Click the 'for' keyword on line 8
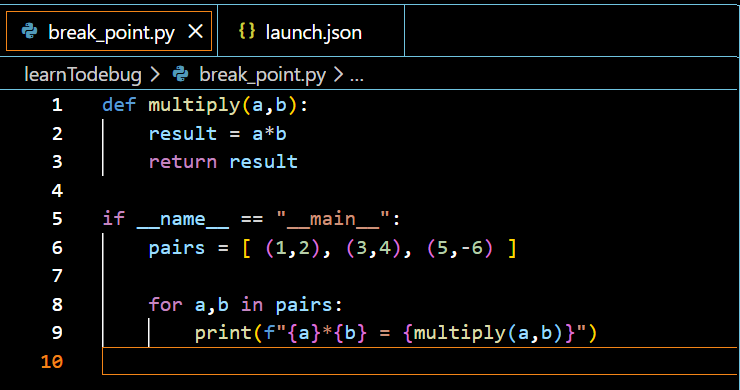740x390 pixels. tap(166, 304)
